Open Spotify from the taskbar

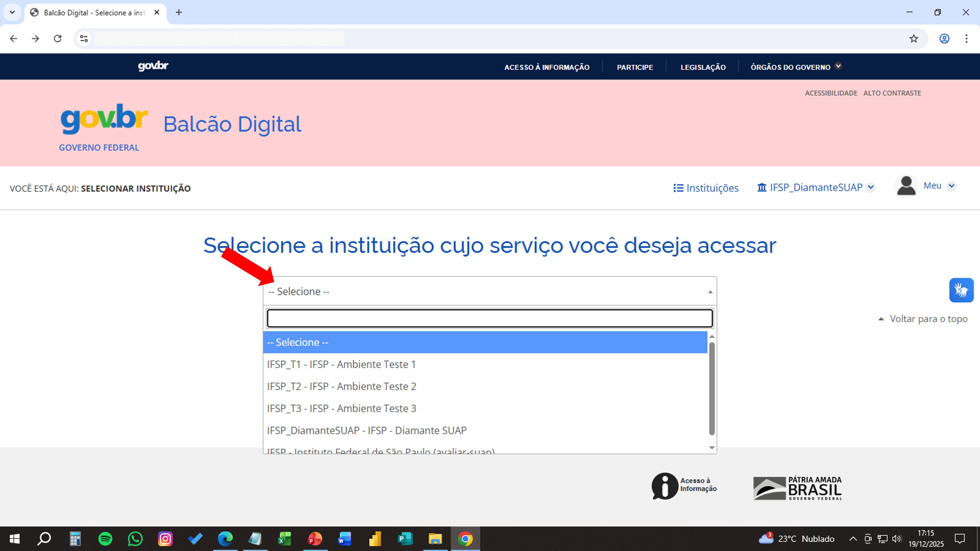(x=105, y=539)
